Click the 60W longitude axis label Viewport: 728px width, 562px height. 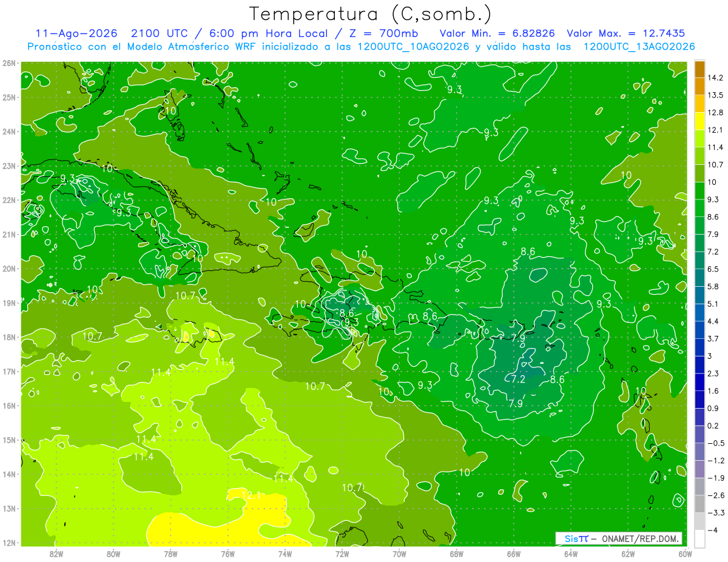click(685, 553)
